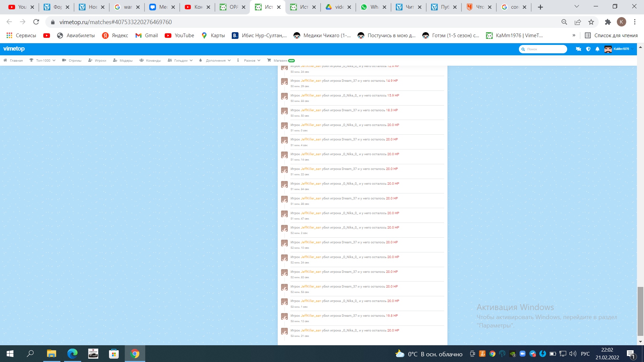Open notifications bell on vimetop
644x362 pixels.
click(x=597, y=49)
